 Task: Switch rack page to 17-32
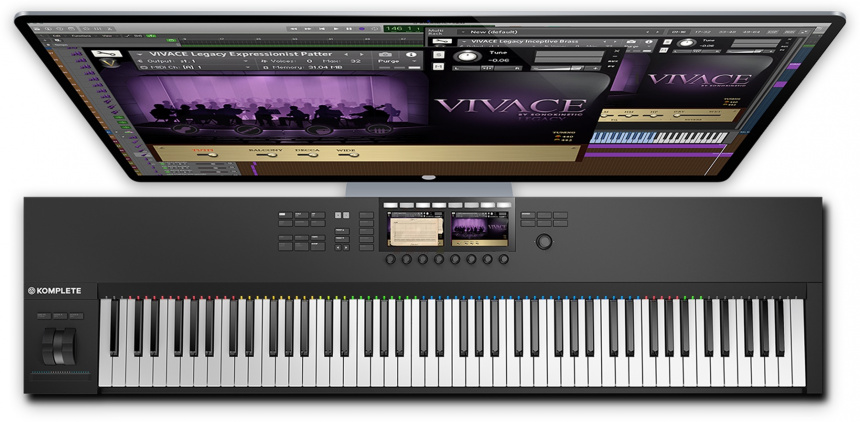point(703,32)
